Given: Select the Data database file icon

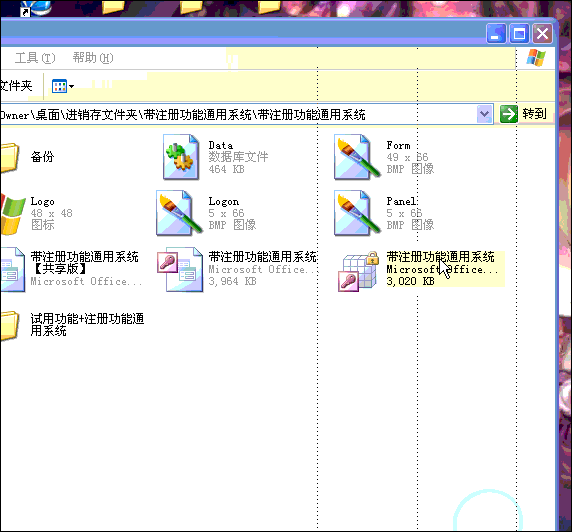Looking at the screenshot, I should 181,157.
